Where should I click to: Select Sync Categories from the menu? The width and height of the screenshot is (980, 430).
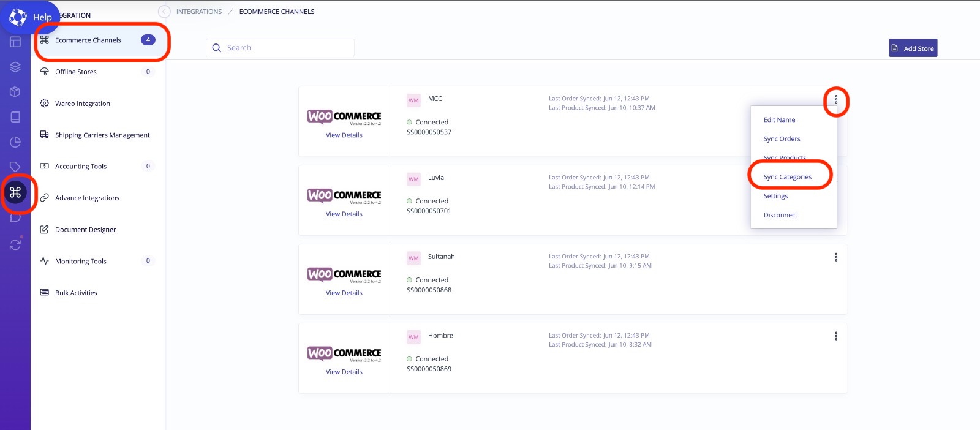(787, 177)
